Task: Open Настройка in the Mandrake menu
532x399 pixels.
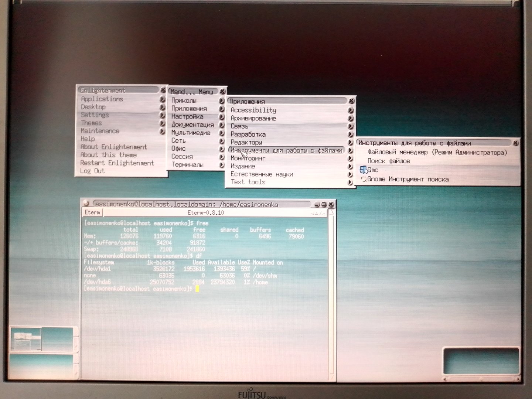Action: (187, 117)
